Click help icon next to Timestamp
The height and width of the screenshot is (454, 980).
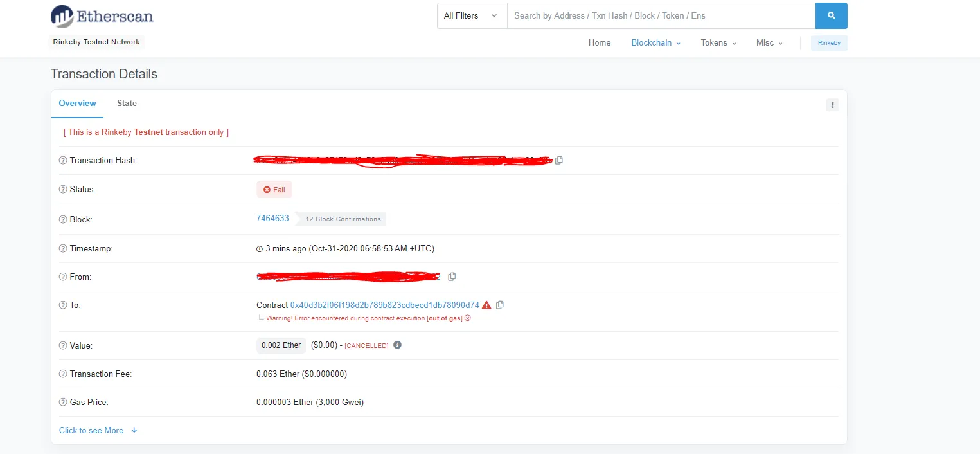point(63,248)
